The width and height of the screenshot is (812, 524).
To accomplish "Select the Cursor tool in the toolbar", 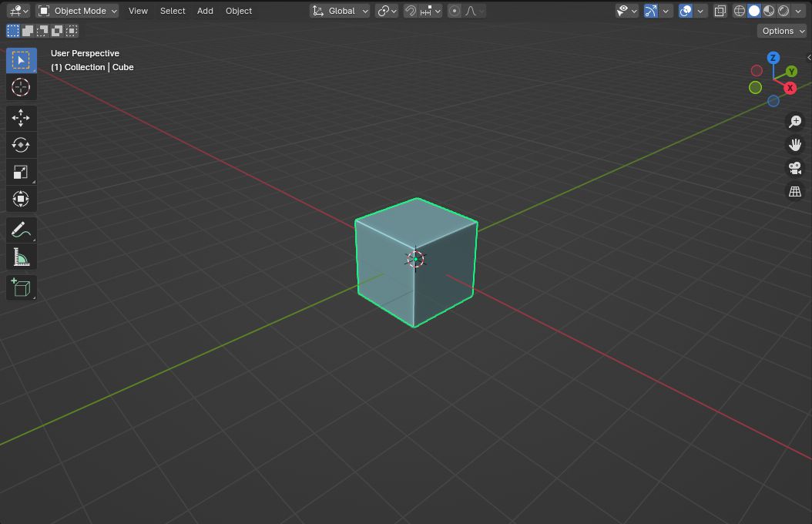I will [x=21, y=87].
